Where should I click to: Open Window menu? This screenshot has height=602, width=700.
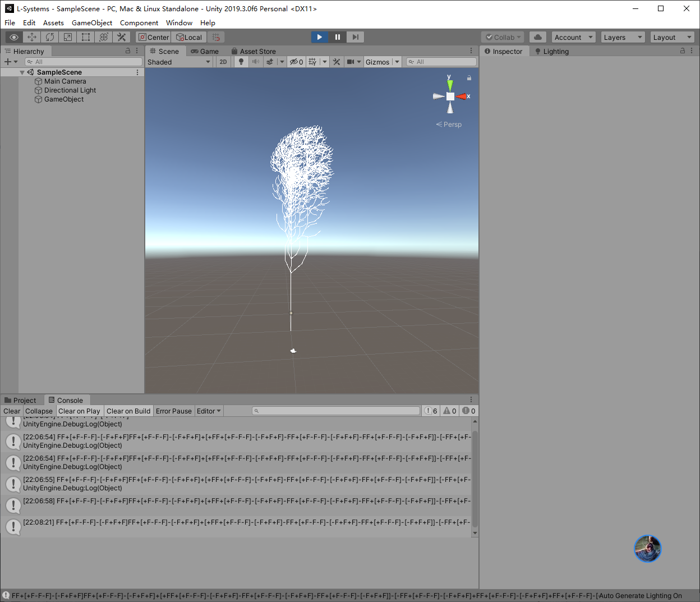179,22
